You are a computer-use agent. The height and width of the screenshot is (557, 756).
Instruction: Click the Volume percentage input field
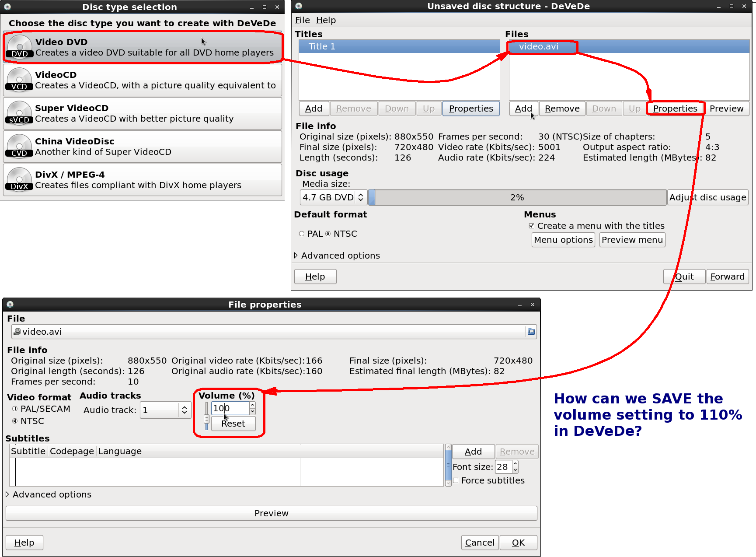(x=230, y=408)
